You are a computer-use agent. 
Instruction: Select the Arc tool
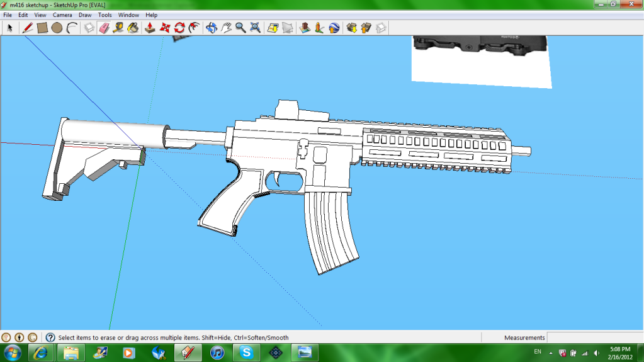pos(72,28)
